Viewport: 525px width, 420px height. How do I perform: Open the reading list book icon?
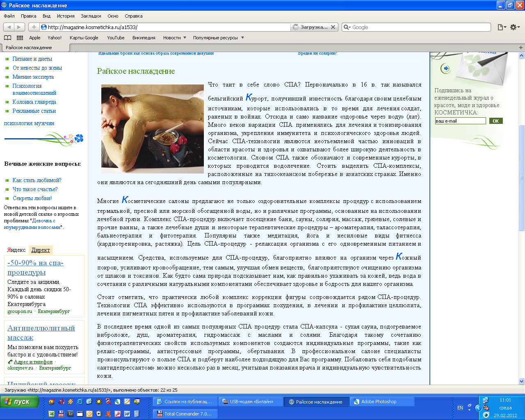(7, 38)
